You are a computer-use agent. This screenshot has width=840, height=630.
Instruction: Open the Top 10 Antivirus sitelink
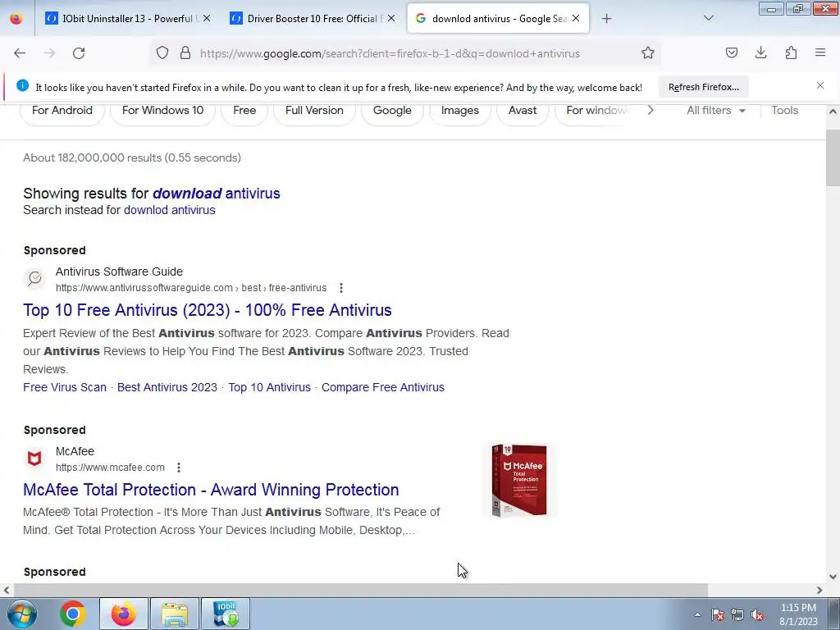269,387
